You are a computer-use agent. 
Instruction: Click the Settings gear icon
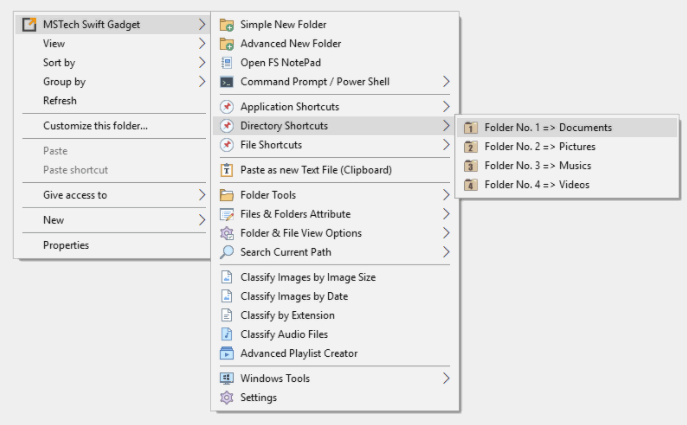tap(227, 397)
